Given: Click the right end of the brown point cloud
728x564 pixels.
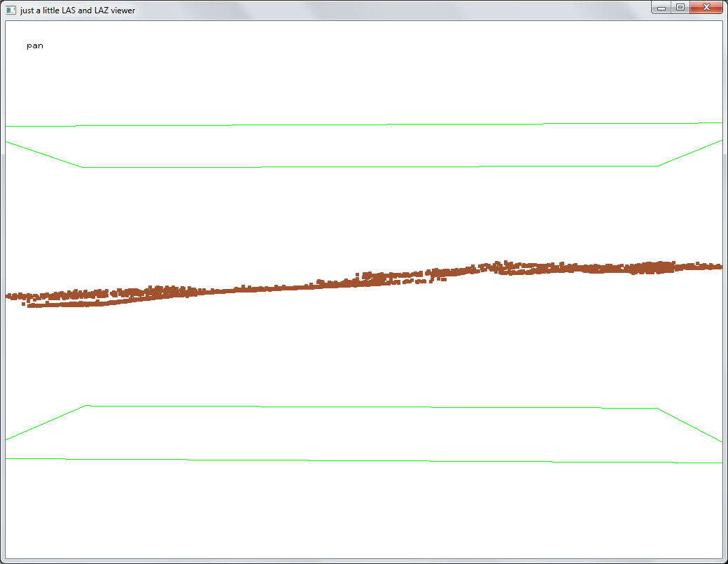Looking at the screenshot, I should pos(717,267).
